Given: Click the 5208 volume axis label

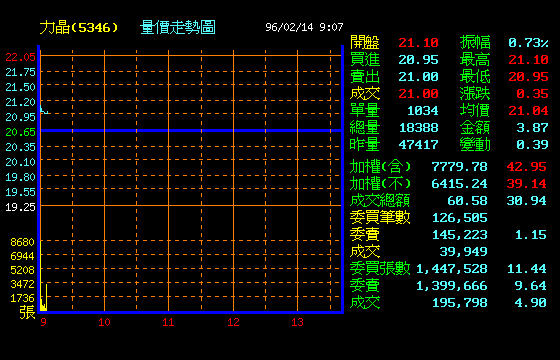Looking at the screenshot, I should pyautogui.click(x=22, y=270).
